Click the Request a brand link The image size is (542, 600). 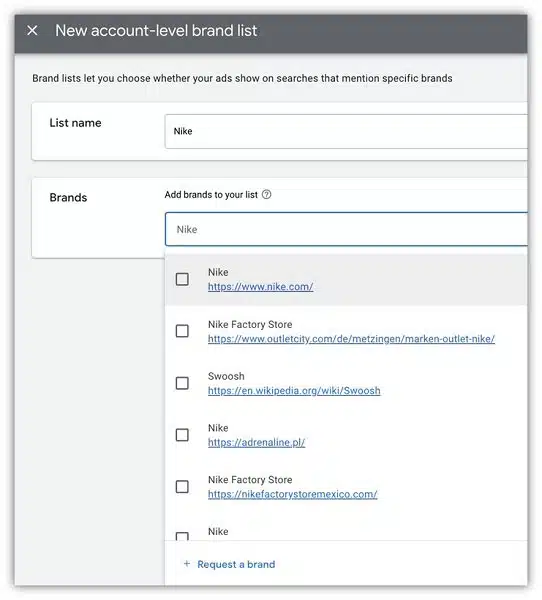coord(236,564)
